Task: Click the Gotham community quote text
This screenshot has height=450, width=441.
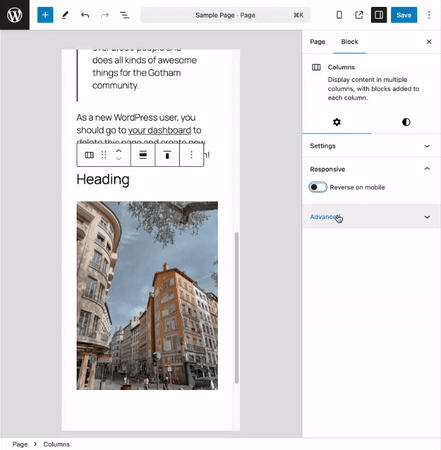Action: point(144,73)
